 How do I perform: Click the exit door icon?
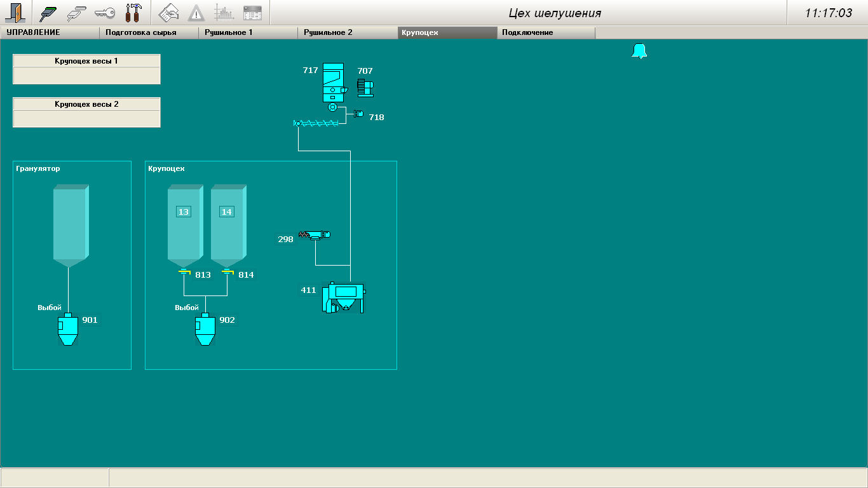click(14, 13)
